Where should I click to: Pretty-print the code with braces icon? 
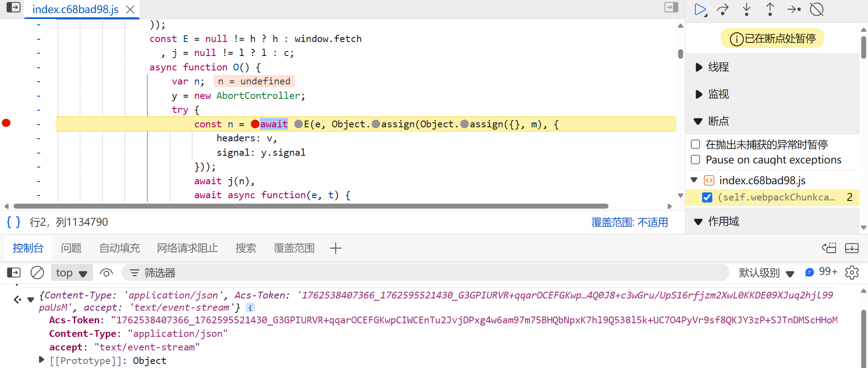(x=14, y=222)
